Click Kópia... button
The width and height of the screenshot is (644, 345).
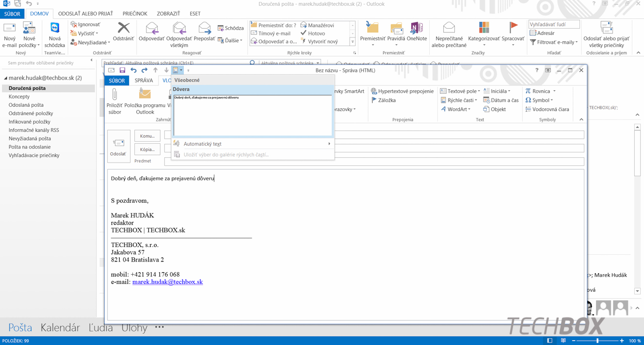pyautogui.click(x=147, y=149)
